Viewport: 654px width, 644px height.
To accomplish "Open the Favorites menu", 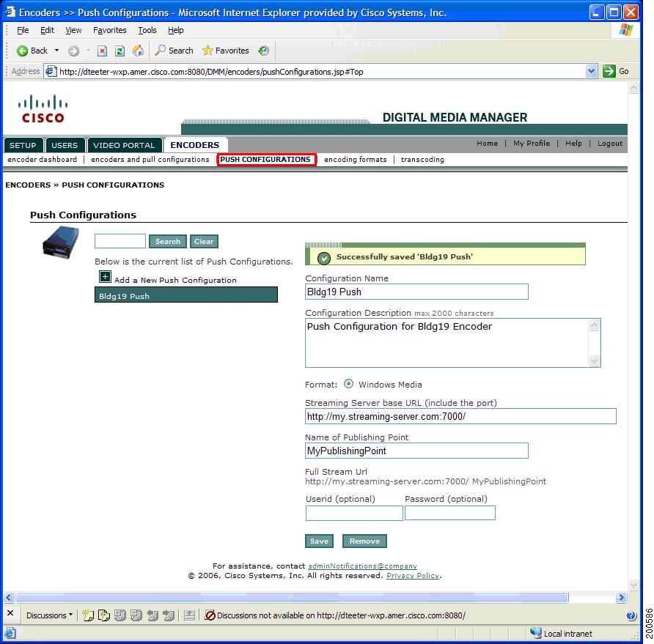I will [x=109, y=30].
